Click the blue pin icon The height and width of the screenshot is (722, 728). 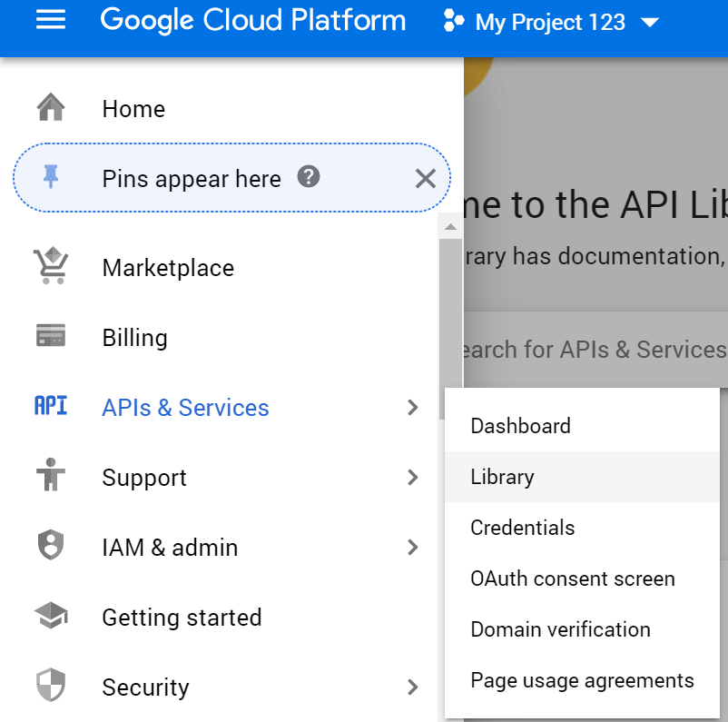tap(51, 176)
